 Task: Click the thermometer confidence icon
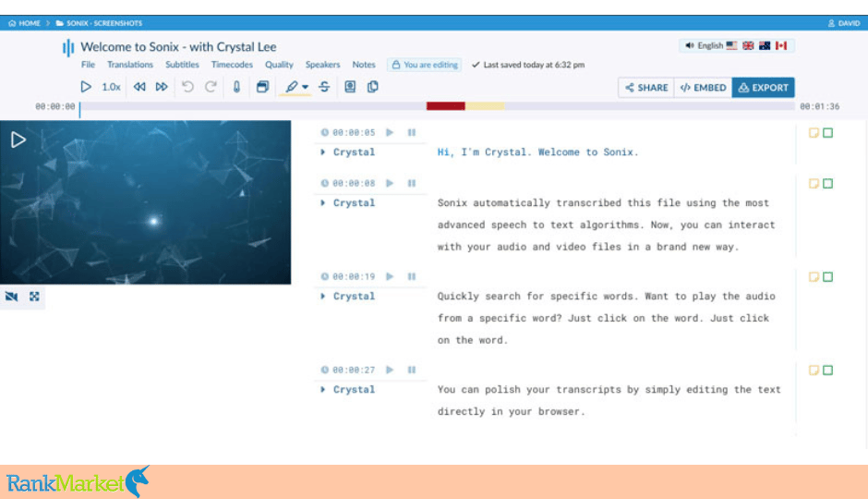(236, 87)
